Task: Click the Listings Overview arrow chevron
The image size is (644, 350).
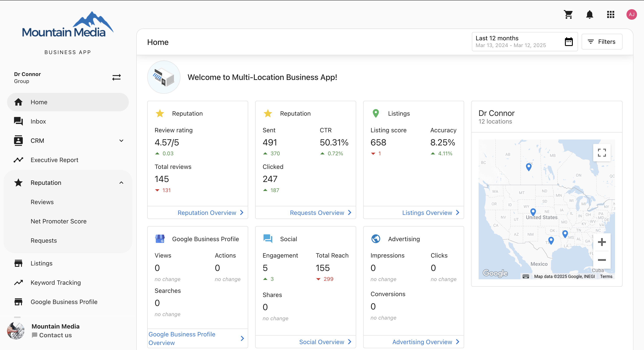Action: tap(458, 212)
